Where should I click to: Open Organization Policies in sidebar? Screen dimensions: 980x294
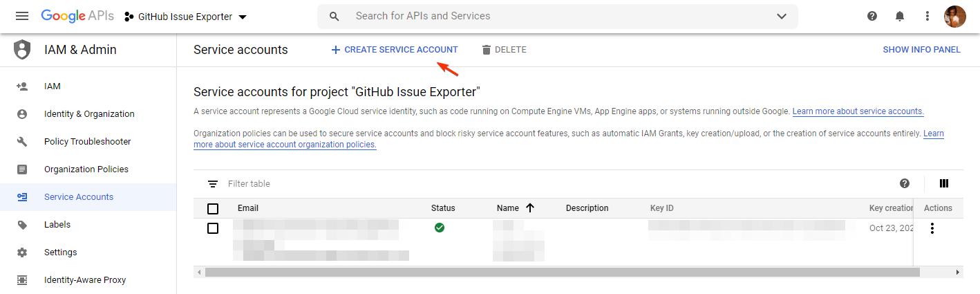point(88,169)
